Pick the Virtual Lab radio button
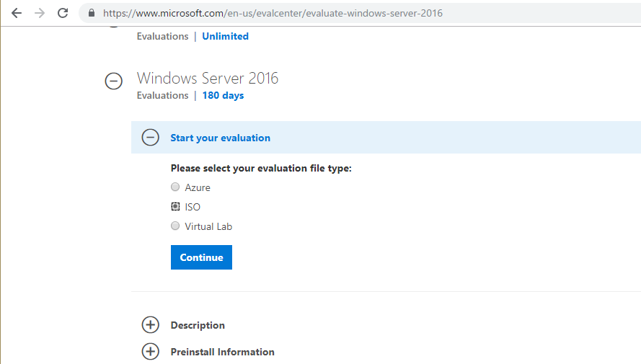The width and height of the screenshot is (641, 364). (x=175, y=226)
